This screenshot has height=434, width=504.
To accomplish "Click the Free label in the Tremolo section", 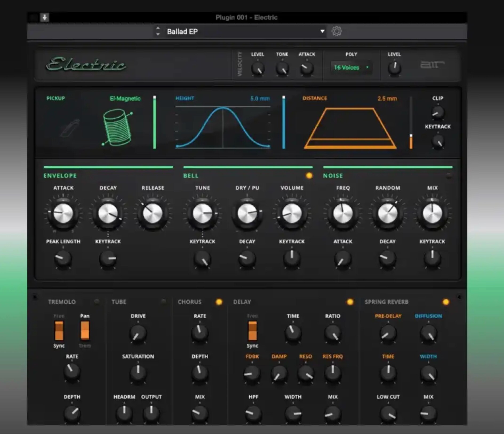I will click(x=59, y=316).
